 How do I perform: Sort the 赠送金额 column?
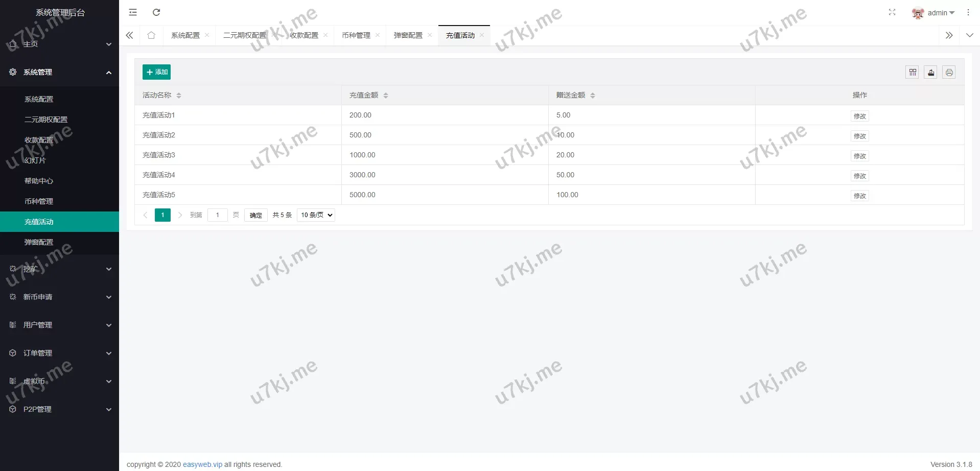(593, 96)
